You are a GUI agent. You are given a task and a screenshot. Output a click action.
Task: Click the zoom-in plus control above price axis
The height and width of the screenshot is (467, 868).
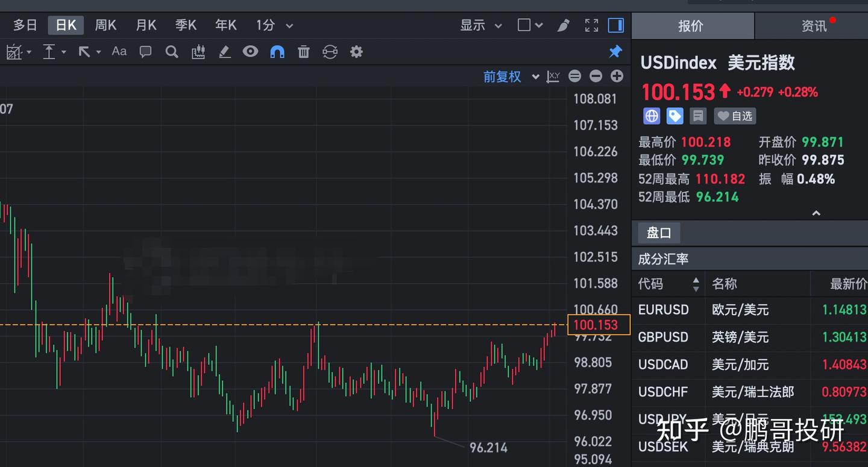click(617, 77)
